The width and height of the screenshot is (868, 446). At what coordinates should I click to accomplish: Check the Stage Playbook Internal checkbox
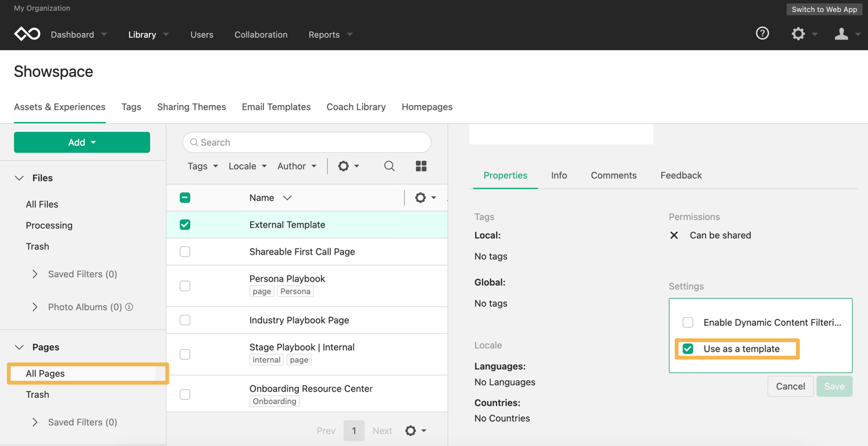click(185, 354)
